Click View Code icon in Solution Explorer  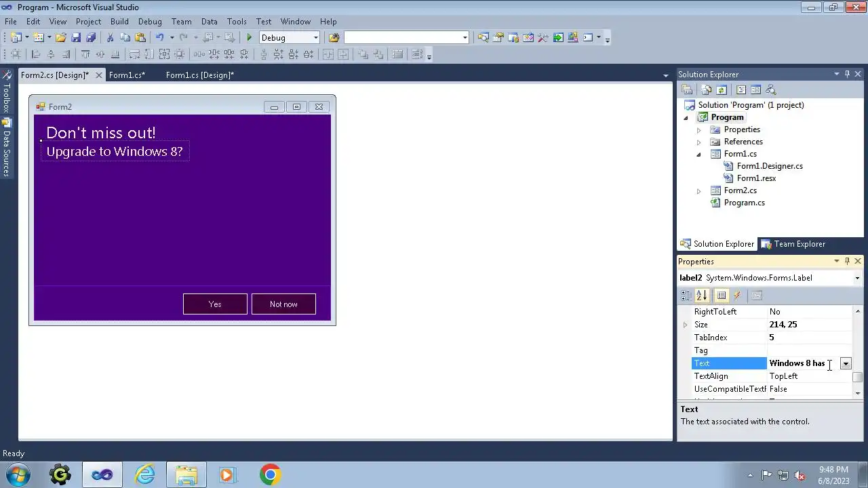pos(741,89)
